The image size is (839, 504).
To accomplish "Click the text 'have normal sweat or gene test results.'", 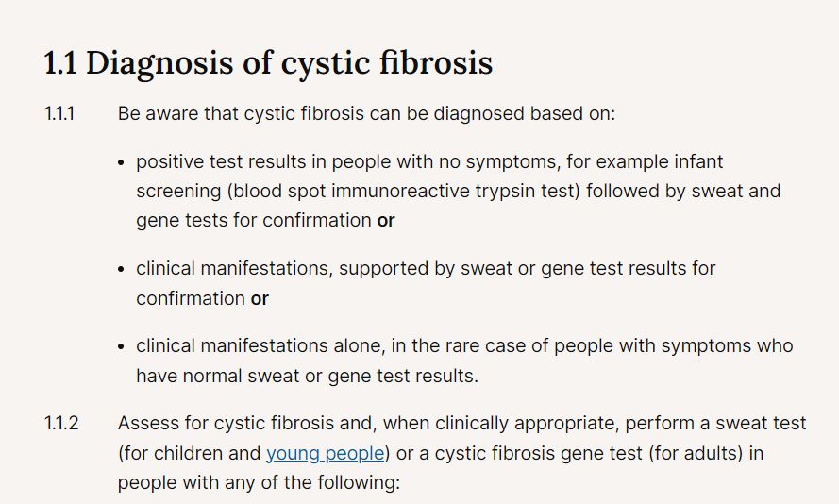I will 307,376.
